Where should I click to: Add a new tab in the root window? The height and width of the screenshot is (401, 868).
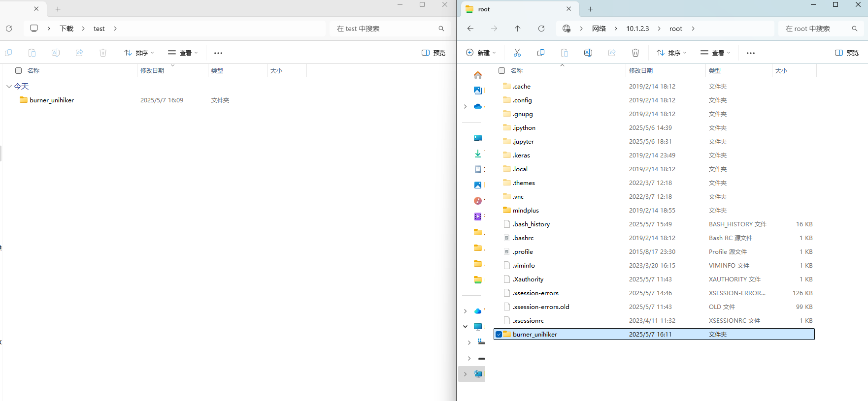click(590, 9)
